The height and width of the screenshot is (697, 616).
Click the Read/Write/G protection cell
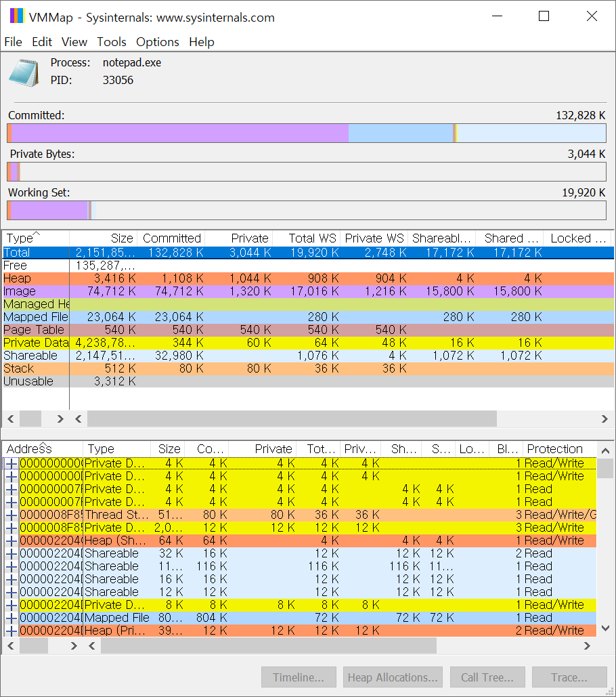(x=560, y=515)
